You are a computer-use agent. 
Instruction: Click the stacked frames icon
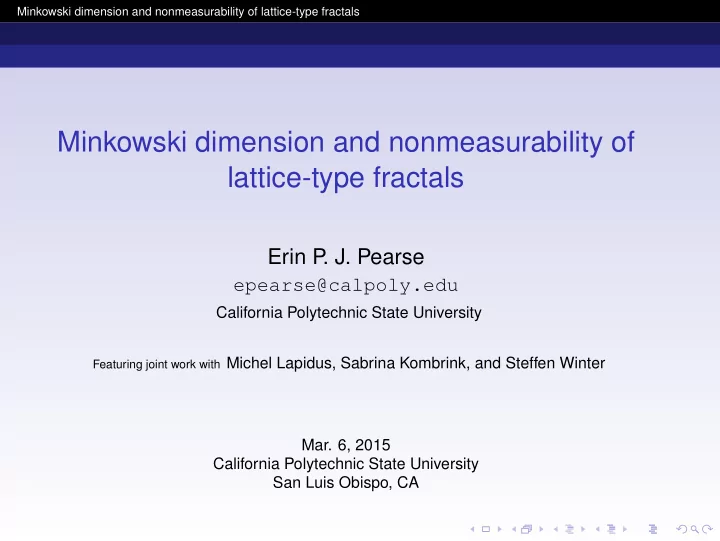pyautogui.click(x=526, y=529)
